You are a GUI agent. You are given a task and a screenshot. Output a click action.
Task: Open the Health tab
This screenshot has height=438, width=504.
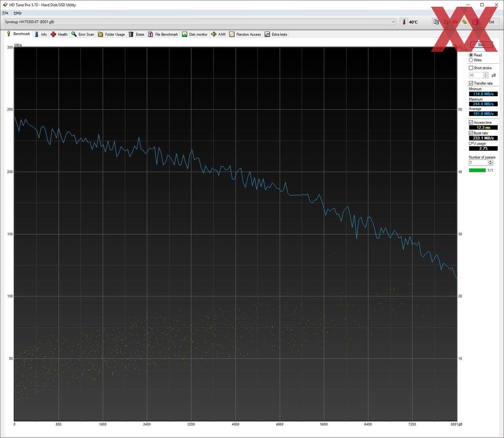pyautogui.click(x=59, y=34)
